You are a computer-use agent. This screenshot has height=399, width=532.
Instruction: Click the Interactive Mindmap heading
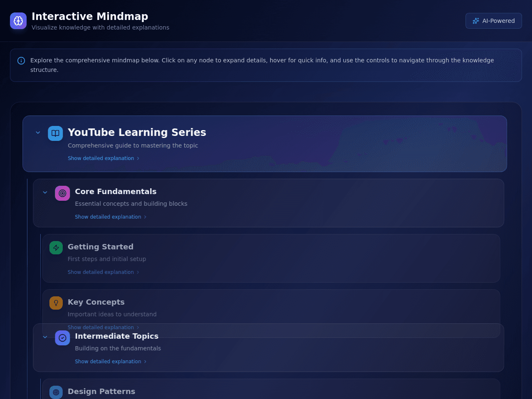pyautogui.click(x=90, y=16)
